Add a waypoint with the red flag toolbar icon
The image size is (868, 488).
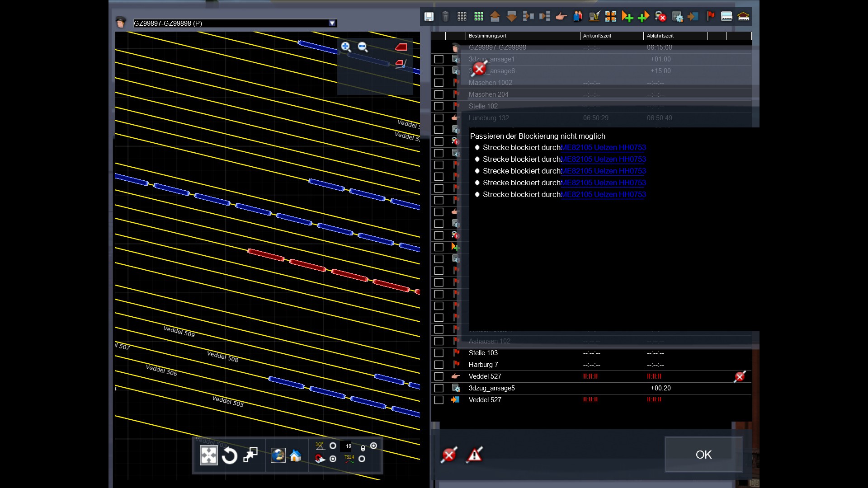tap(710, 16)
